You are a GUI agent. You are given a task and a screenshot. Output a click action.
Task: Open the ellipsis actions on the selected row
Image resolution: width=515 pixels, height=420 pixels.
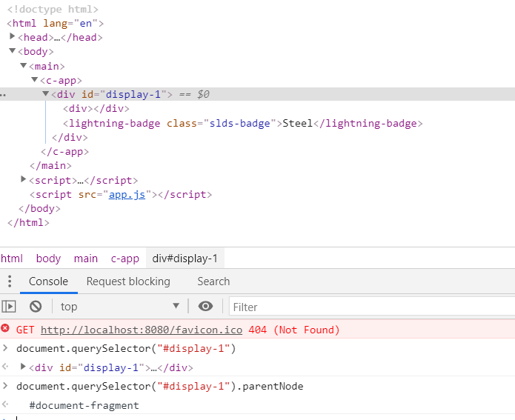[x=3, y=95]
